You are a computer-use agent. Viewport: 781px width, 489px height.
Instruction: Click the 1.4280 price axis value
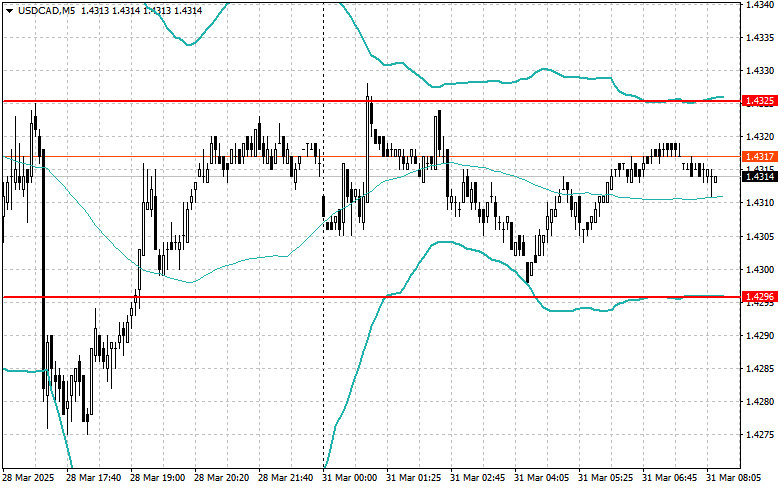pos(760,402)
